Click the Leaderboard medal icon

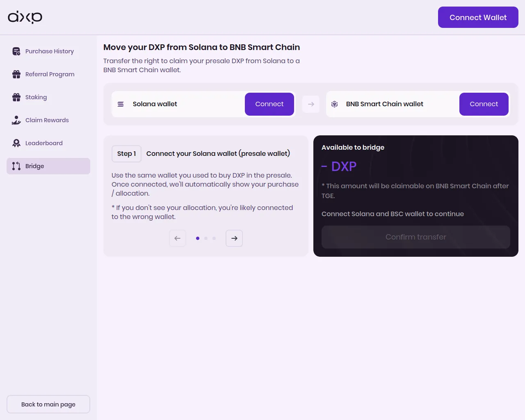(x=16, y=143)
